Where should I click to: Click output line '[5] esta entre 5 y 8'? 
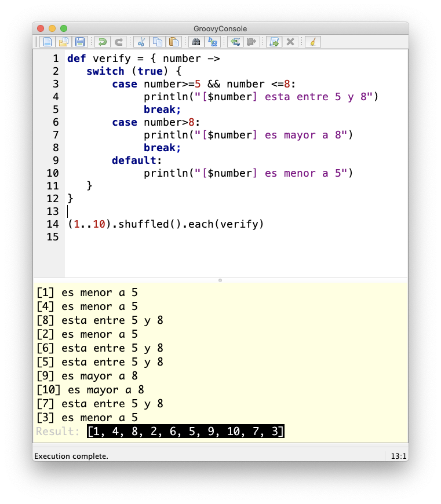[100, 362]
